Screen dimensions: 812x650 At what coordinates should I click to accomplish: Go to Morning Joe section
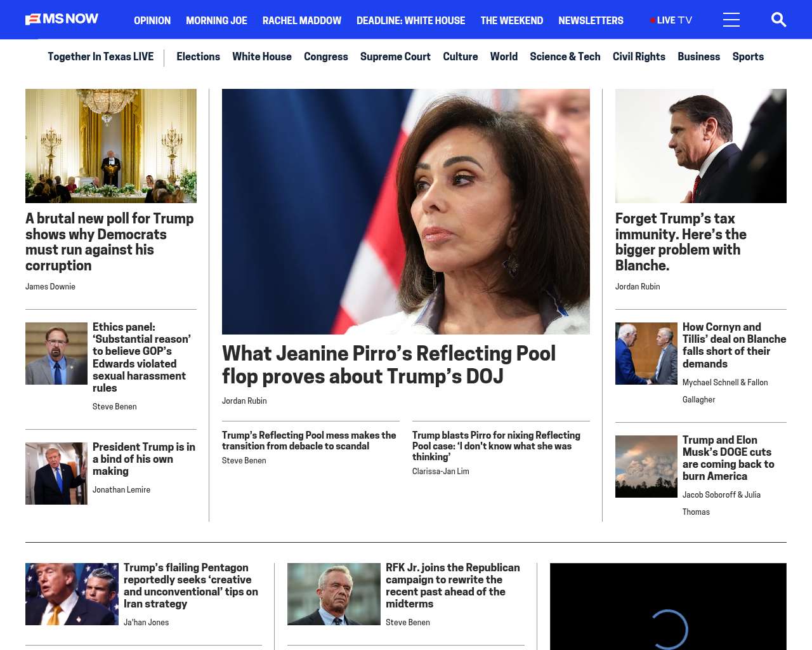click(x=216, y=20)
